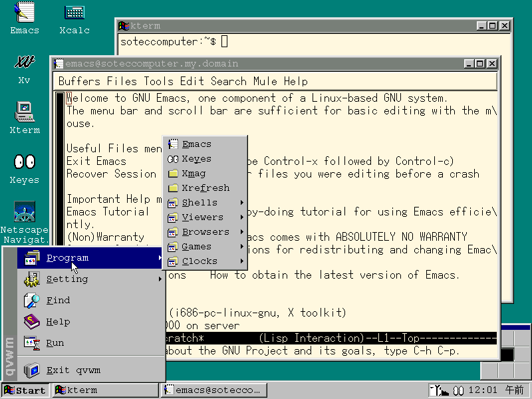This screenshot has width=532, height=399.
Task: Click the kterm title bar text
Action: [145, 26]
